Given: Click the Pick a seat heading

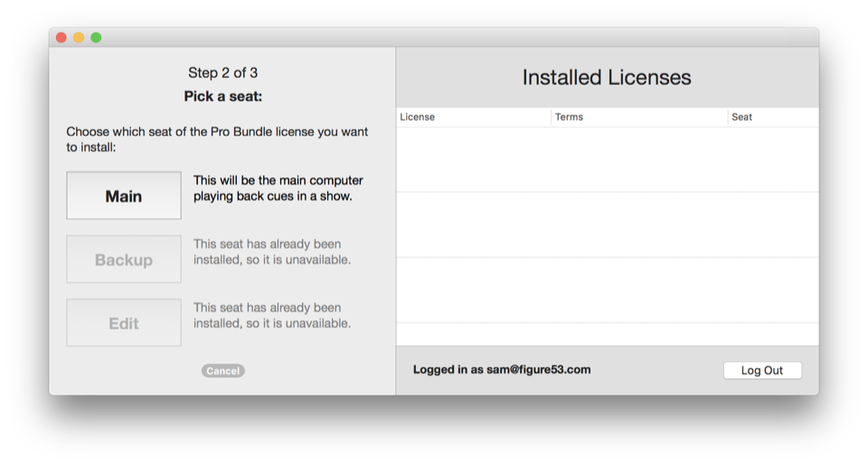Looking at the screenshot, I should pyautogui.click(x=222, y=97).
